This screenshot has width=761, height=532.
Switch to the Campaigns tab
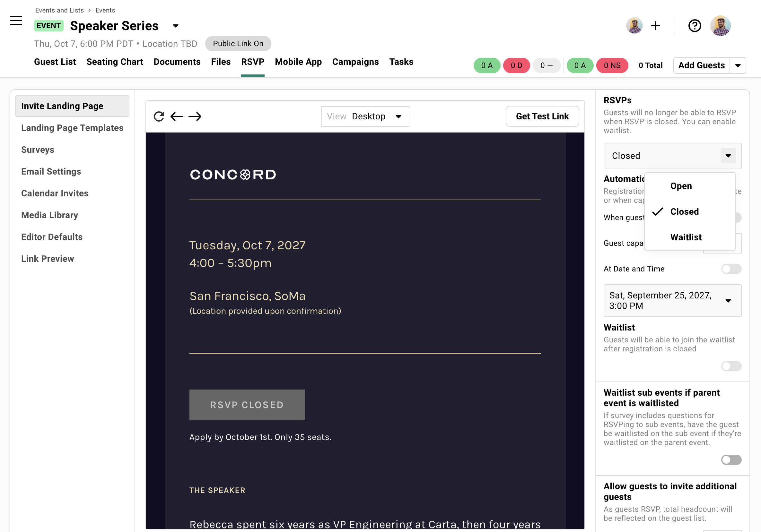[355, 62]
